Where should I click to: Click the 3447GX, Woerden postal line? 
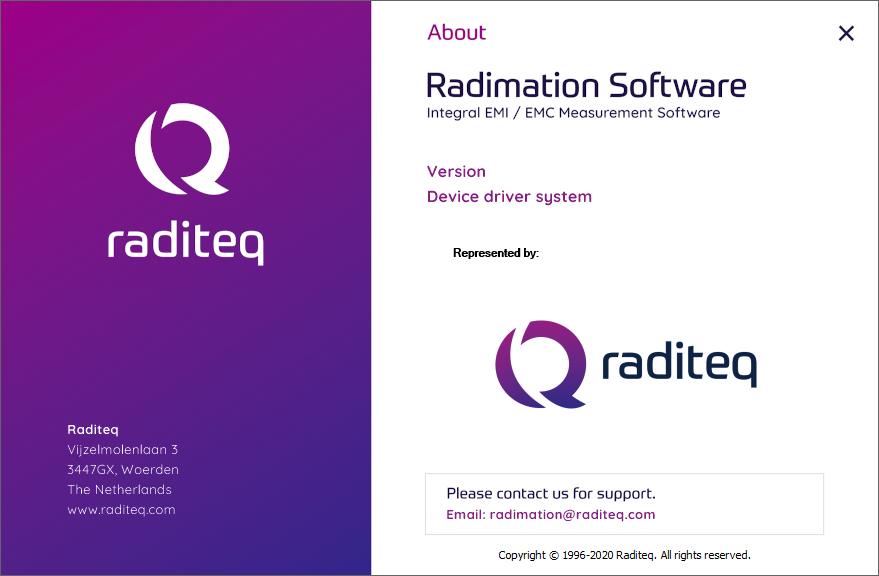tap(123, 469)
